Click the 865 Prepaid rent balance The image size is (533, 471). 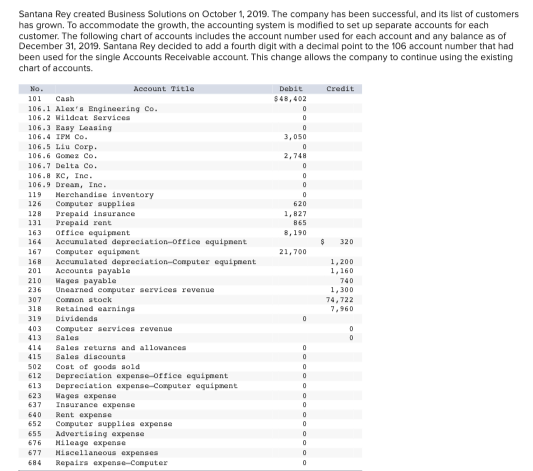pyautogui.click(x=300, y=223)
